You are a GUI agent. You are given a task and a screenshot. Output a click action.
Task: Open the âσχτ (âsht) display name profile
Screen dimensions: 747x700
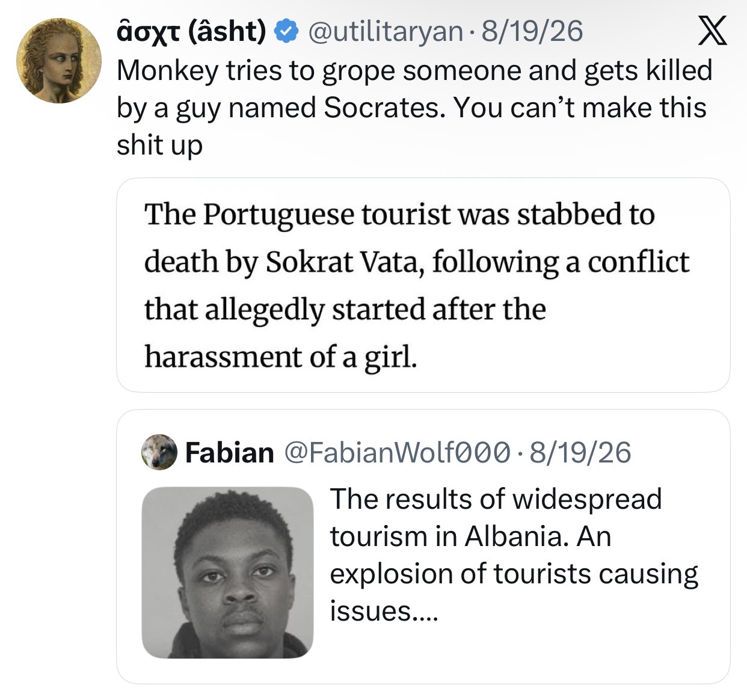[191, 31]
